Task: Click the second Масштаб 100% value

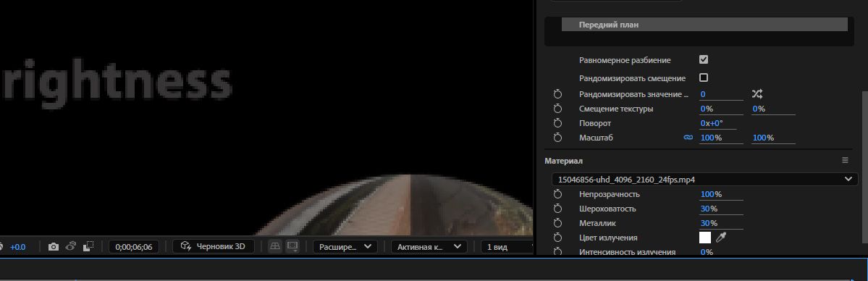Action: pos(763,138)
